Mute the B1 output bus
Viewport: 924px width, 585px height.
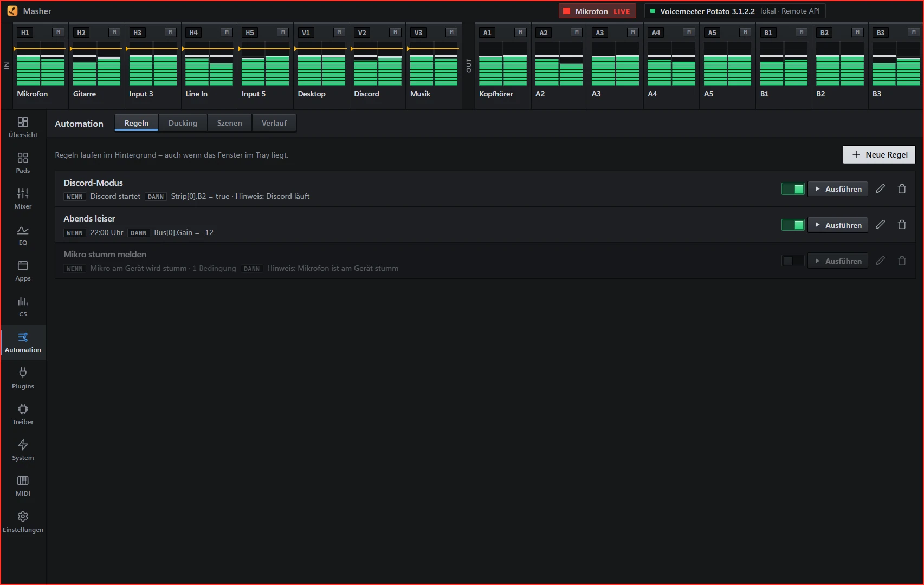click(x=801, y=32)
